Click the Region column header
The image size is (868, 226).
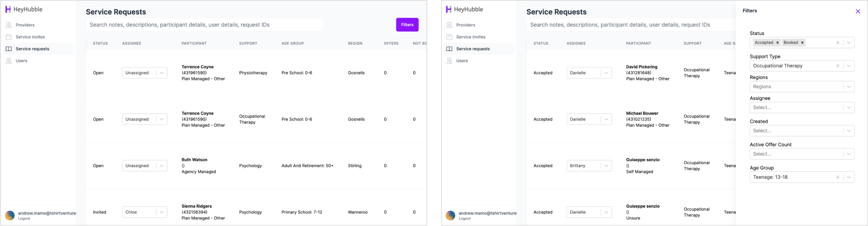click(355, 43)
